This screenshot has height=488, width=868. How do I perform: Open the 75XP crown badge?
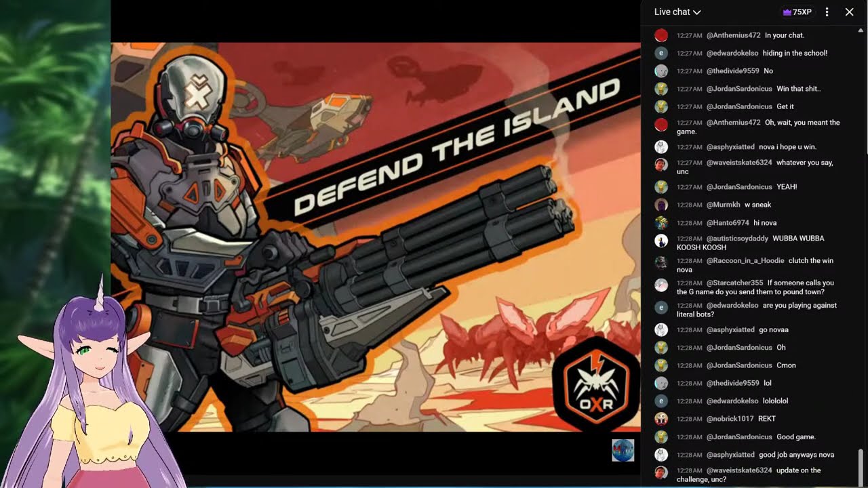point(797,12)
